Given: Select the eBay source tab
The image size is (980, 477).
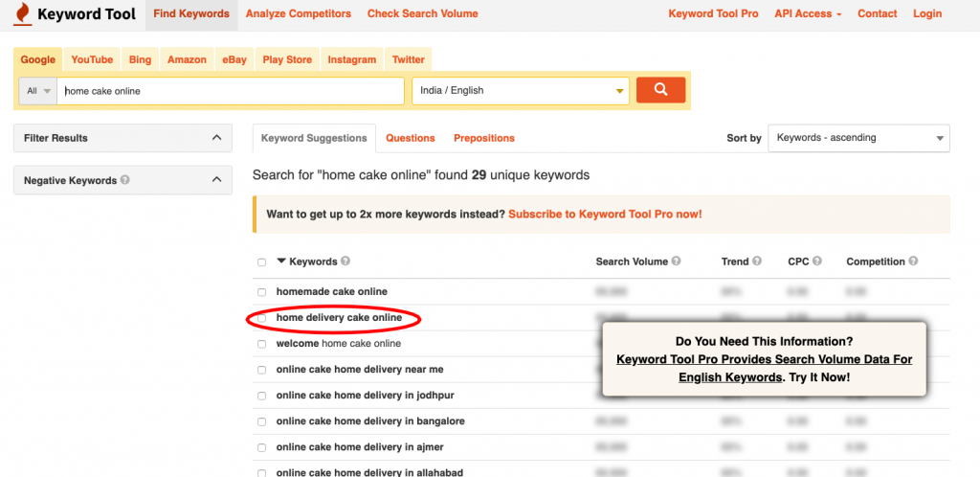Looking at the screenshot, I should pos(234,60).
